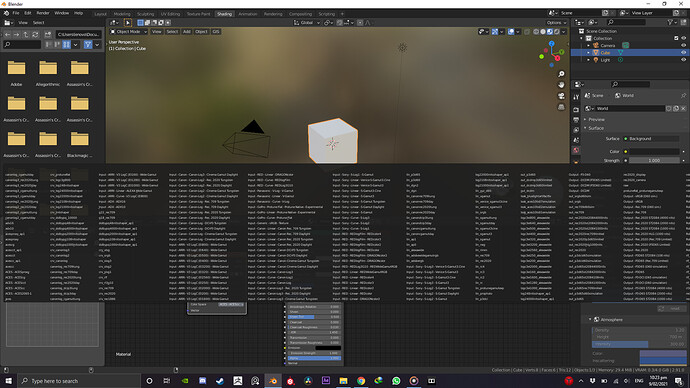Switch viewport to material preview shading
The image size is (690, 388).
click(550, 32)
